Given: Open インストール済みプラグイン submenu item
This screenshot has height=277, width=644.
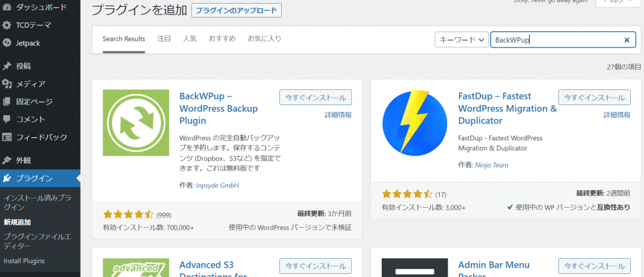Looking at the screenshot, I should click(37, 202).
